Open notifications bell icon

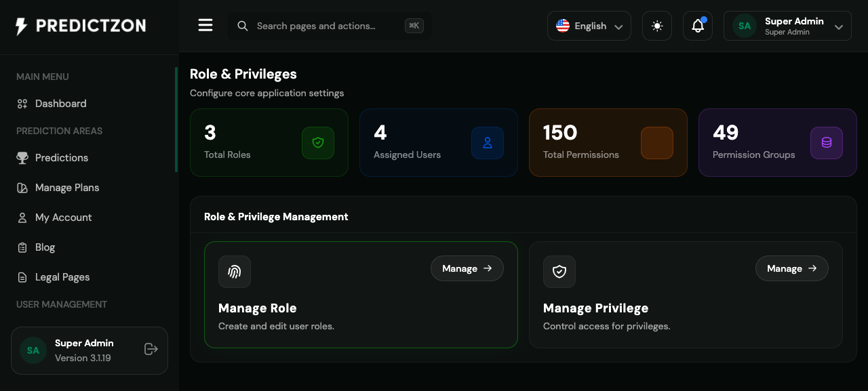point(698,26)
